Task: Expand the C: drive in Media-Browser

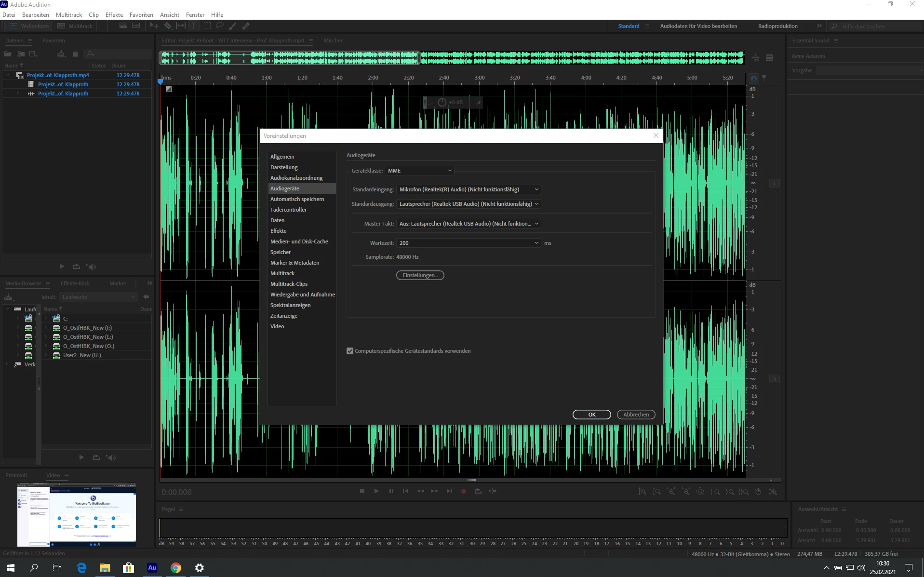Action: (46, 318)
